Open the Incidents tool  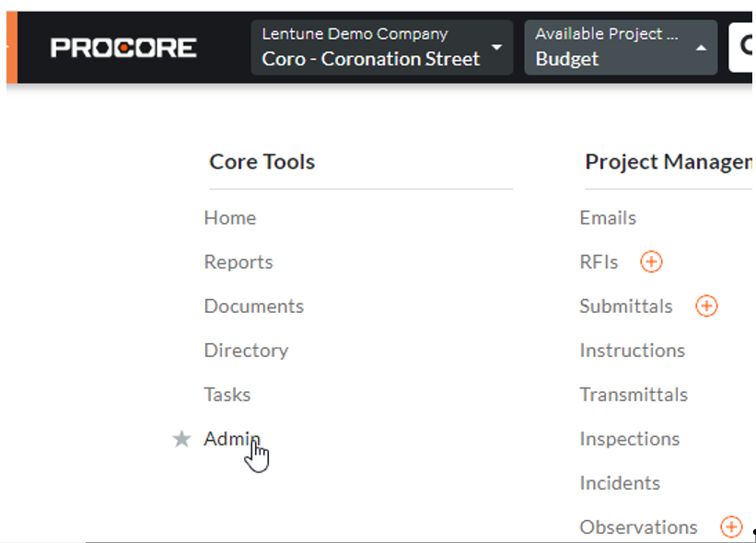coord(620,483)
